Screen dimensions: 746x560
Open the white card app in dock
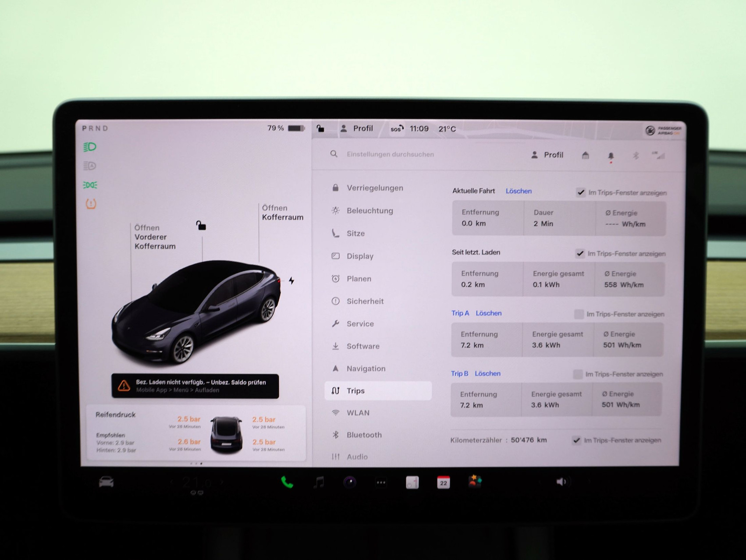coord(412,482)
